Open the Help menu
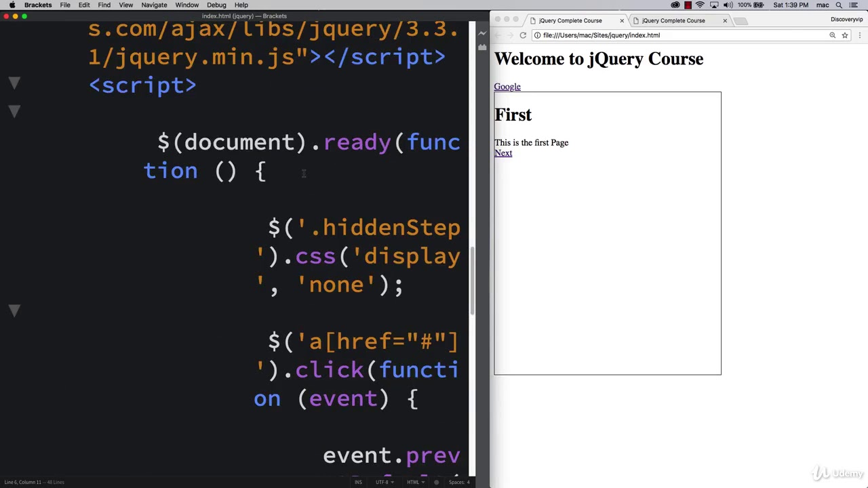 tap(241, 5)
